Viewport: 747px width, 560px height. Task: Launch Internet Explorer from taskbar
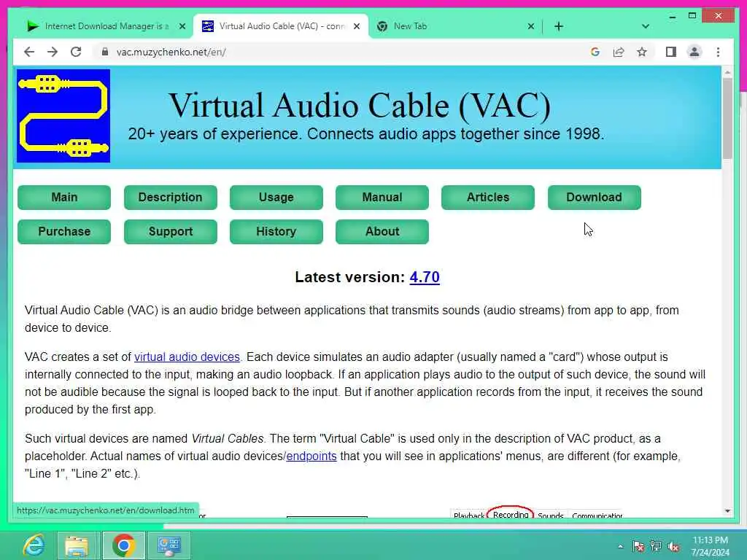pyautogui.click(x=34, y=545)
